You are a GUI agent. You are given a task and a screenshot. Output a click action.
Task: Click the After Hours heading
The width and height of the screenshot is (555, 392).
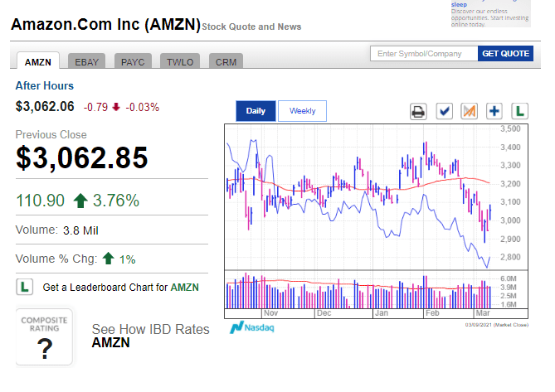(45, 85)
